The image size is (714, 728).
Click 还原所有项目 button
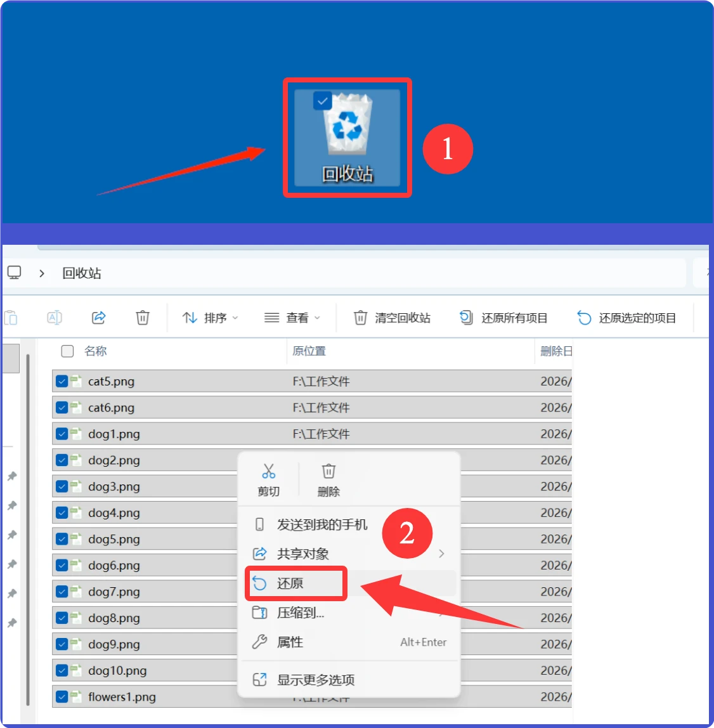(503, 318)
